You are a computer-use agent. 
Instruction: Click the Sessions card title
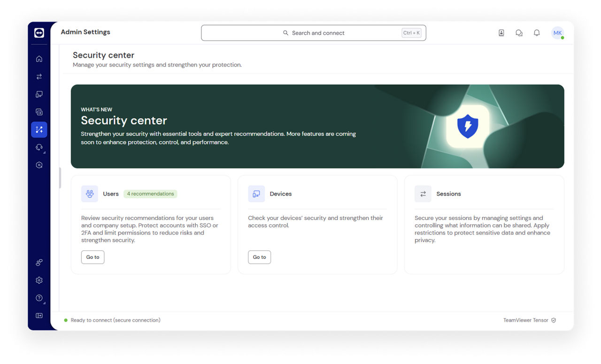pos(448,194)
